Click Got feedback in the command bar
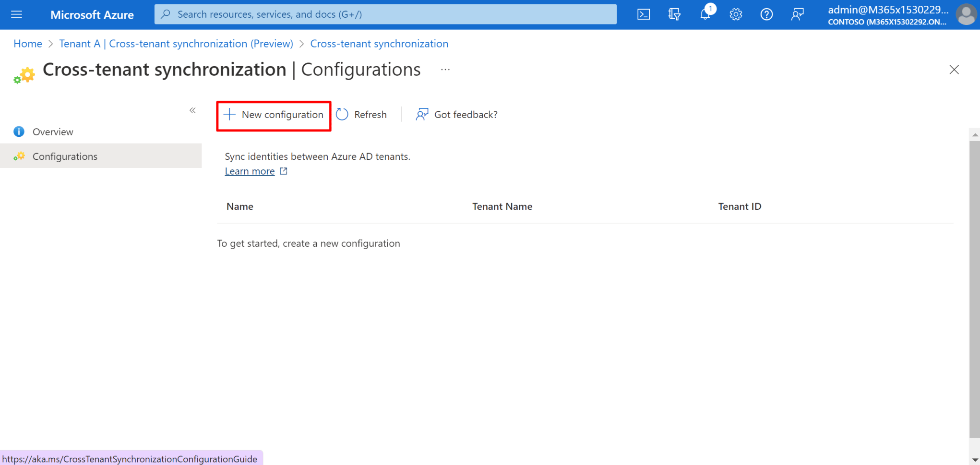 tap(456, 114)
